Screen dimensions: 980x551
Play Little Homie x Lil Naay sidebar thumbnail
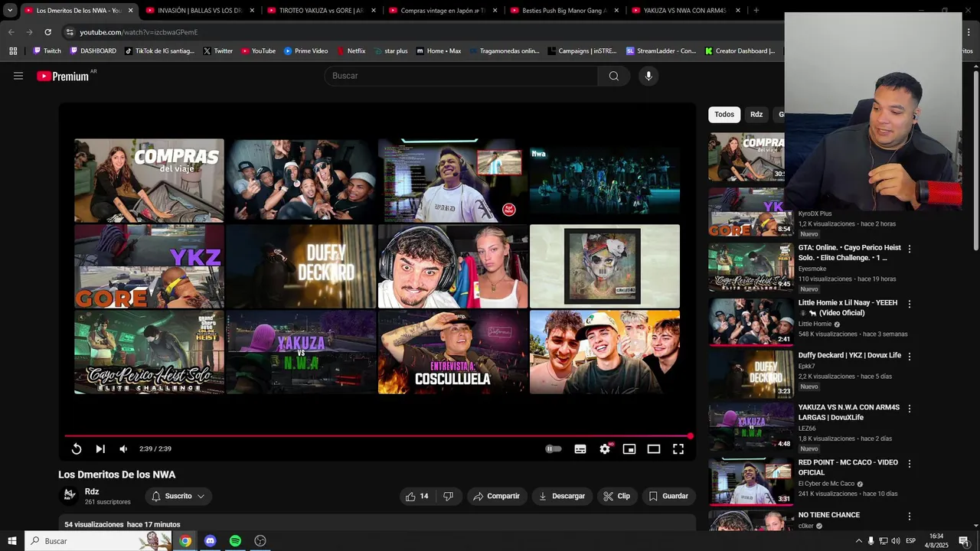751,321
